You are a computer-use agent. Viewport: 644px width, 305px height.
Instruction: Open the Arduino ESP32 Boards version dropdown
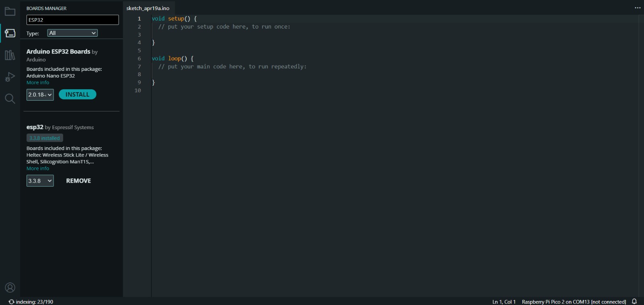(40, 95)
